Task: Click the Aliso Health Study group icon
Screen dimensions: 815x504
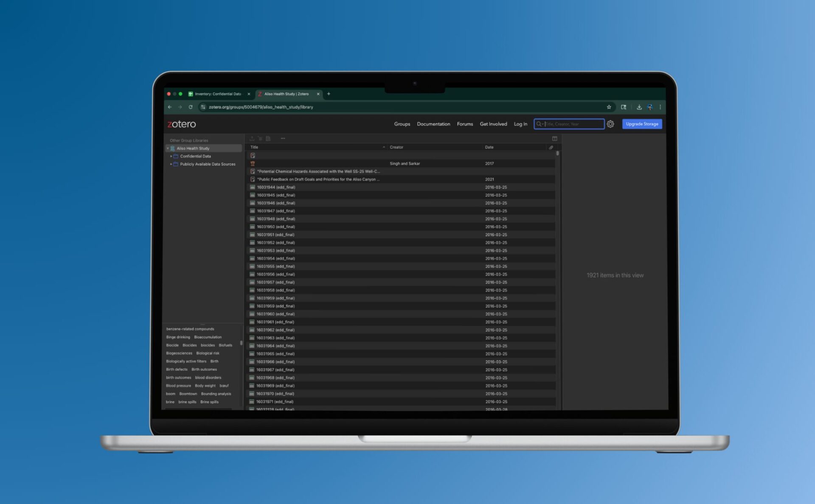Action: [173, 148]
